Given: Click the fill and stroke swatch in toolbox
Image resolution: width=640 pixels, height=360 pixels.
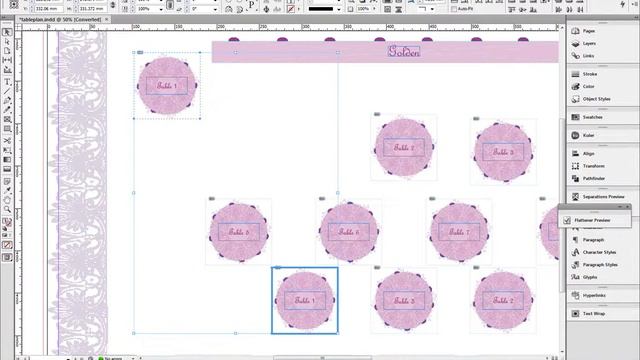Looking at the screenshot, I should 7,223.
